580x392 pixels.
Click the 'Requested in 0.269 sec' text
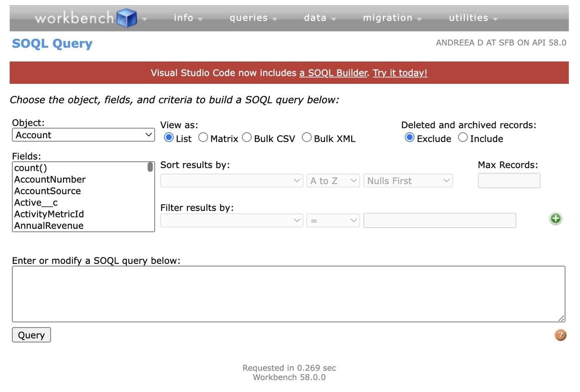coord(289,368)
